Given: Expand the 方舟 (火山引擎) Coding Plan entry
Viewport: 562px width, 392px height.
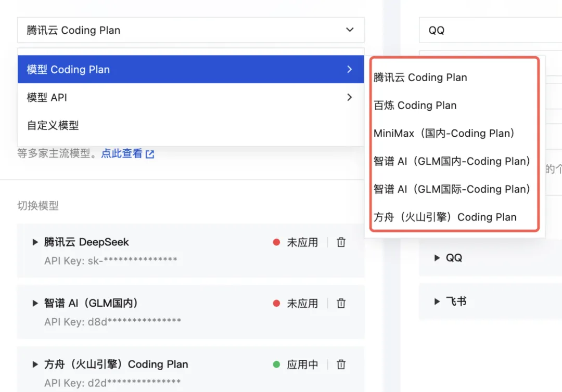Looking at the screenshot, I should coord(35,364).
